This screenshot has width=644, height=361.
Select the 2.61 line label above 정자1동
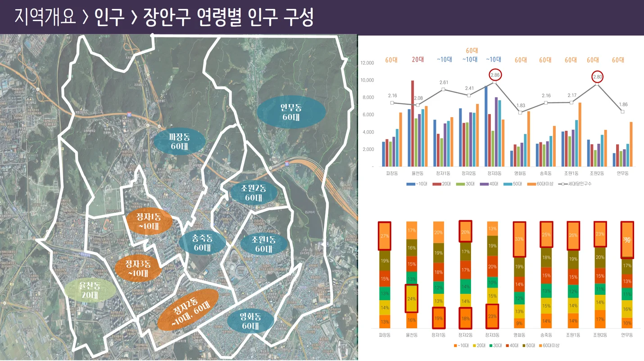[x=444, y=82]
